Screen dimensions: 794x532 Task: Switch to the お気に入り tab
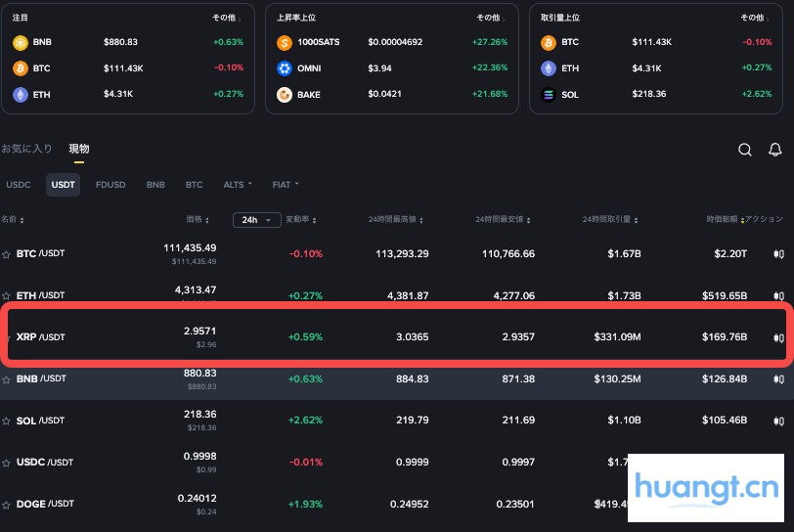click(x=26, y=149)
